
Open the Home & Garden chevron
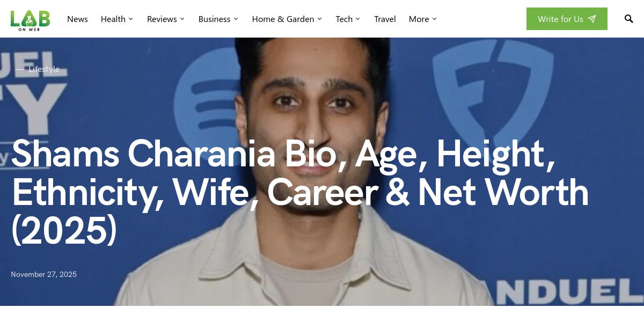tap(319, 19)
